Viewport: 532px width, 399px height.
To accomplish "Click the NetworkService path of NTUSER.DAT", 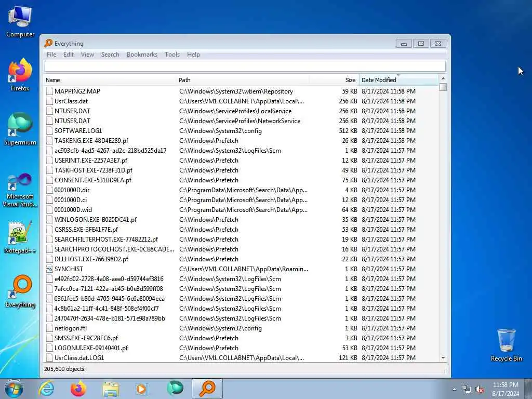I will click(240, 121).
